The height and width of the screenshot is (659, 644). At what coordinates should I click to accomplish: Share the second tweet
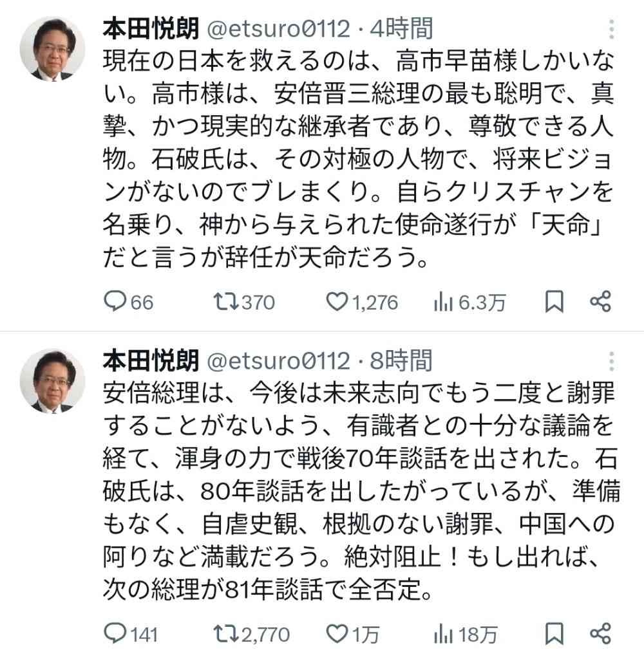point(600,634)
